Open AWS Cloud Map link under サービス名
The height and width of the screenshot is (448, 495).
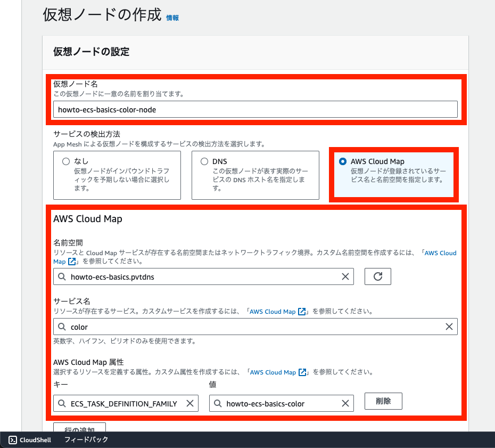273,312
